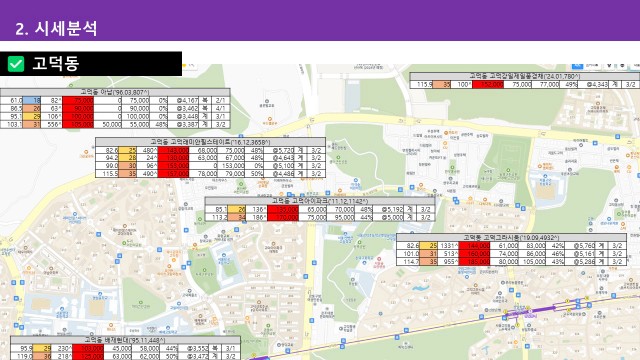Select the 배재현대 table header

[125, 340]
